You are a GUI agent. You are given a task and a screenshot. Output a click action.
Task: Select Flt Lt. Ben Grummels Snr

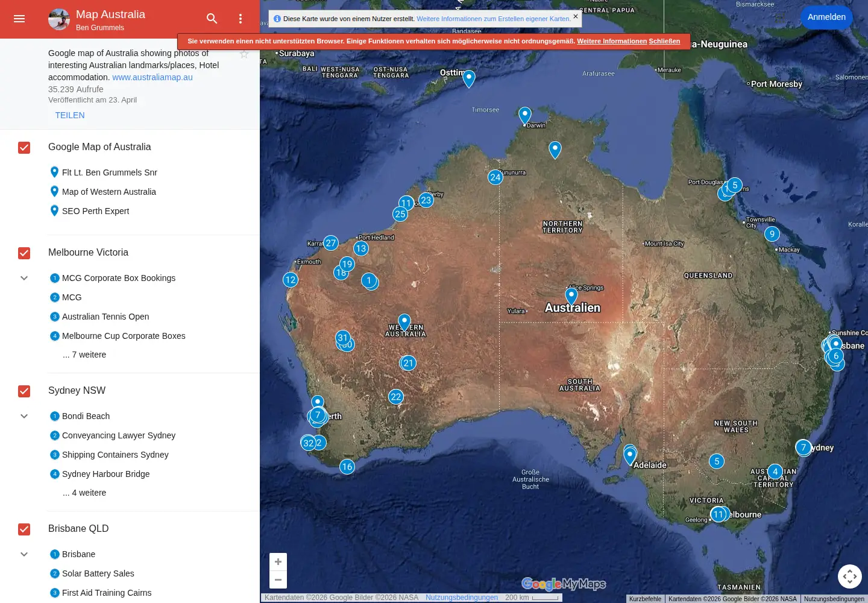(109, 172)
